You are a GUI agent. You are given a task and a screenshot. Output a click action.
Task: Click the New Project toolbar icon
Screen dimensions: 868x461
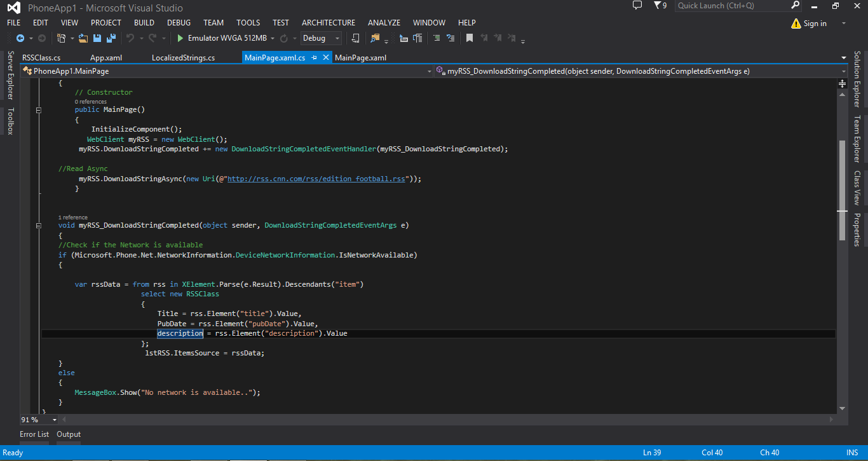tap(61, 38)
